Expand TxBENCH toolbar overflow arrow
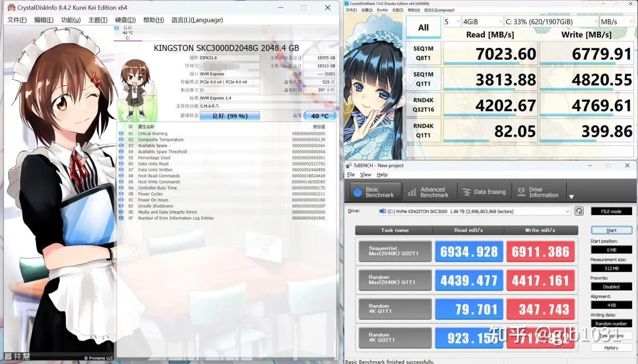This screenshot has height=364, width=638. [572, 197]
